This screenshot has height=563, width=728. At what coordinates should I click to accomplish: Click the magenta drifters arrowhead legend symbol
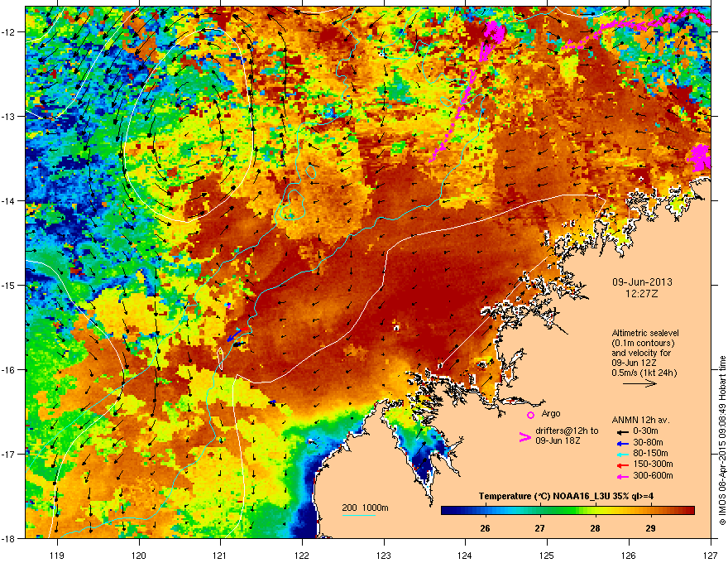click(524, 436)
